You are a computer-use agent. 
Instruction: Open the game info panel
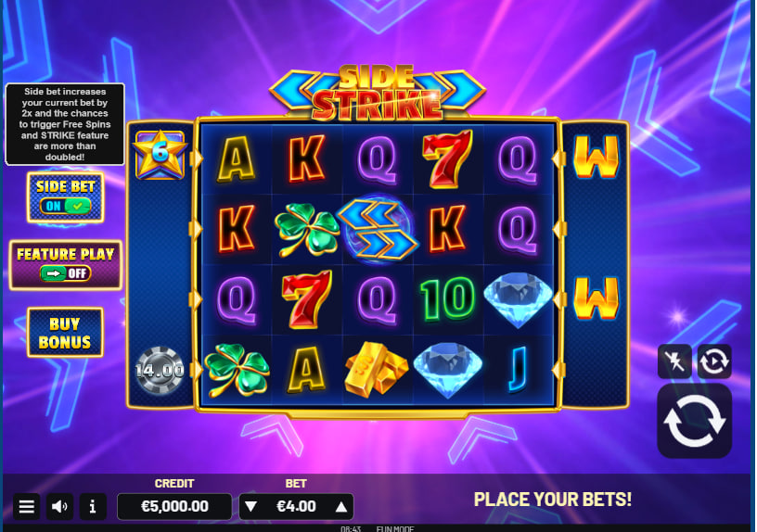[x=93, y=506]
